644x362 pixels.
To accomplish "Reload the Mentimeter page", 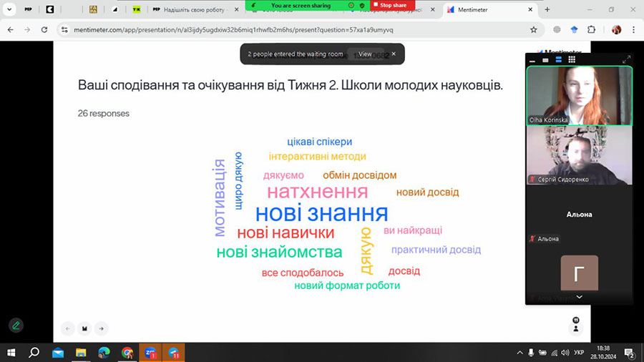I will tap(44, 29).
